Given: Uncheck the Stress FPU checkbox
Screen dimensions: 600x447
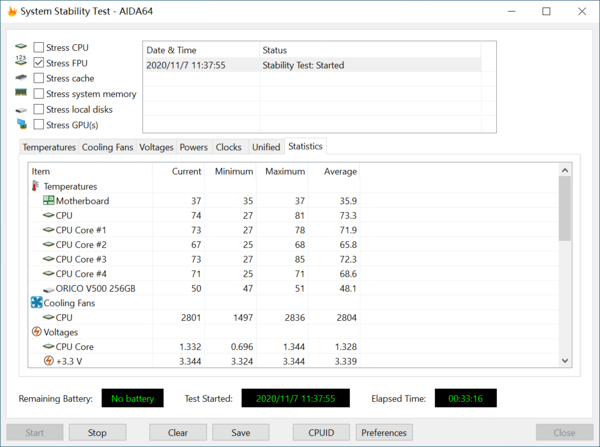Looking at the screenshot, I should pos(39,63).
